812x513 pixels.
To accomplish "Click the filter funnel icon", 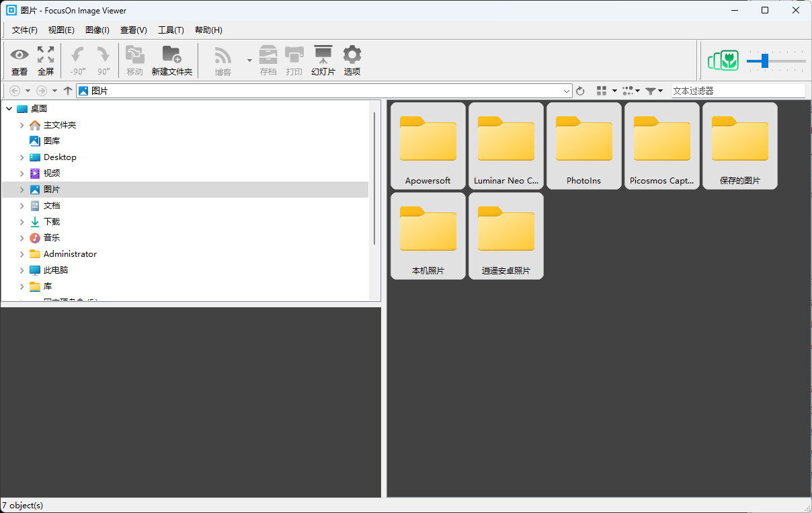I will 651,91.
